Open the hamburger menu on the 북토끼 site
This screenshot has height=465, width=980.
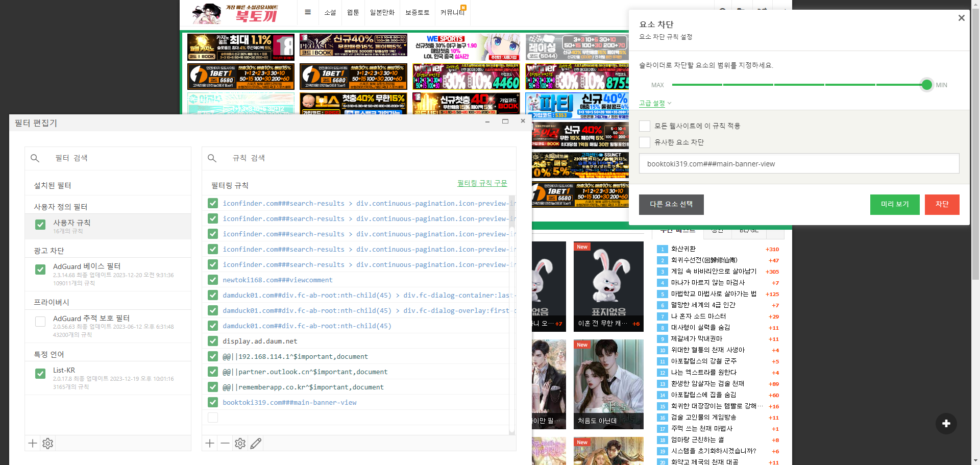[308, 12]
